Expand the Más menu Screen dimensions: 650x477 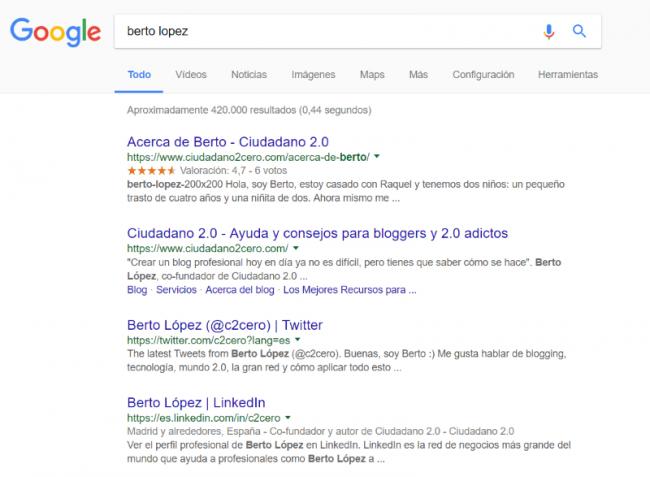418,75
